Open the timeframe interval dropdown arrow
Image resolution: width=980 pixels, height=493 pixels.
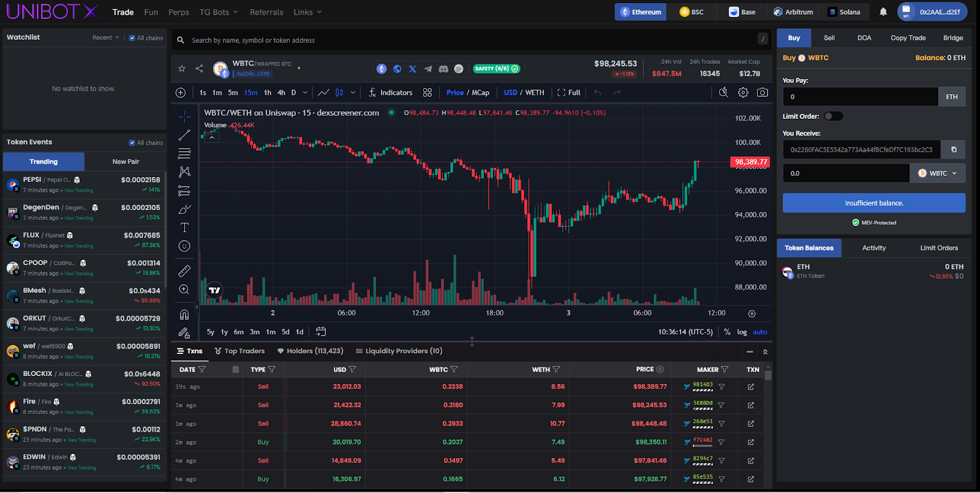(x=305, y=92)
